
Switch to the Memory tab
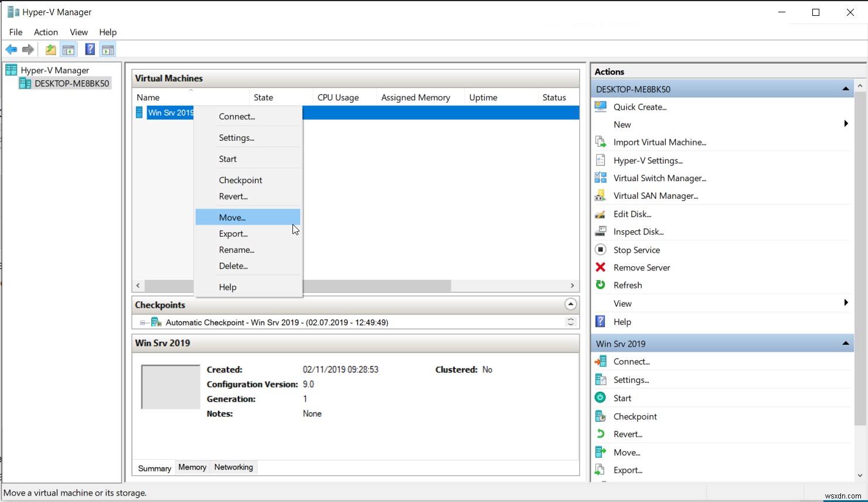coord(192,467)
